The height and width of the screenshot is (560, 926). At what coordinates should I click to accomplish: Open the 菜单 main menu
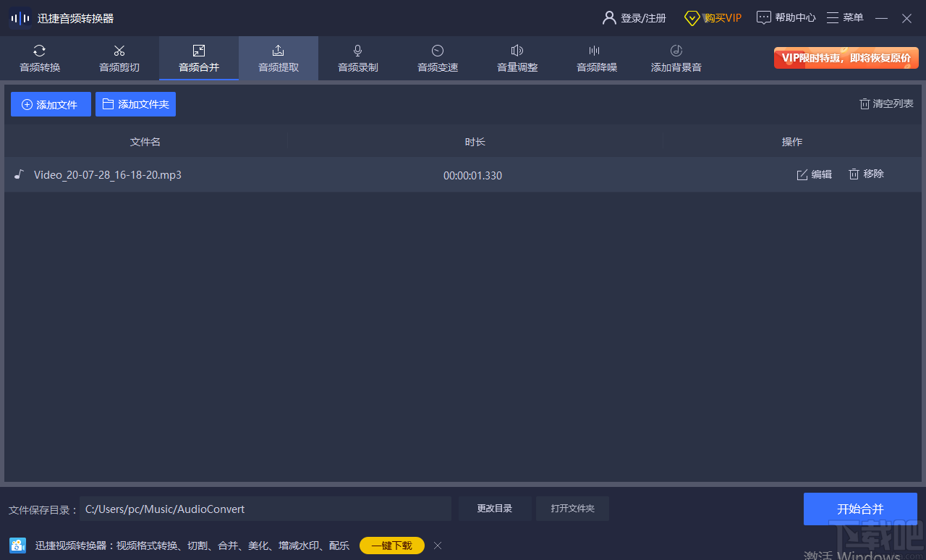point(845,18)
